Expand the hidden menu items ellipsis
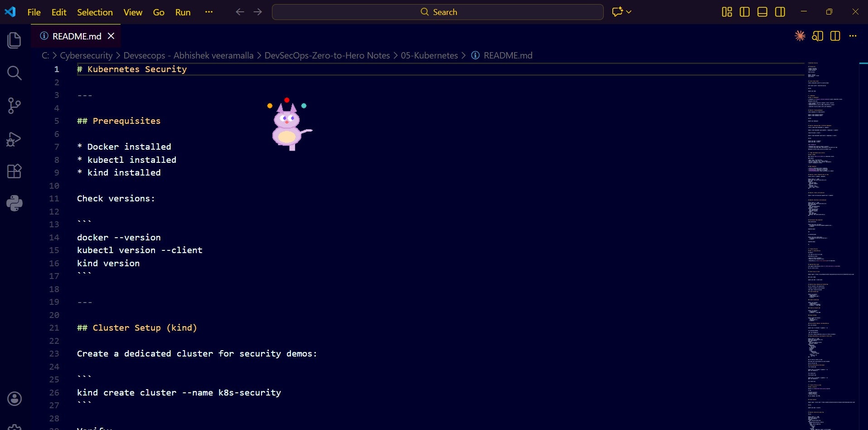 point(209,12)
